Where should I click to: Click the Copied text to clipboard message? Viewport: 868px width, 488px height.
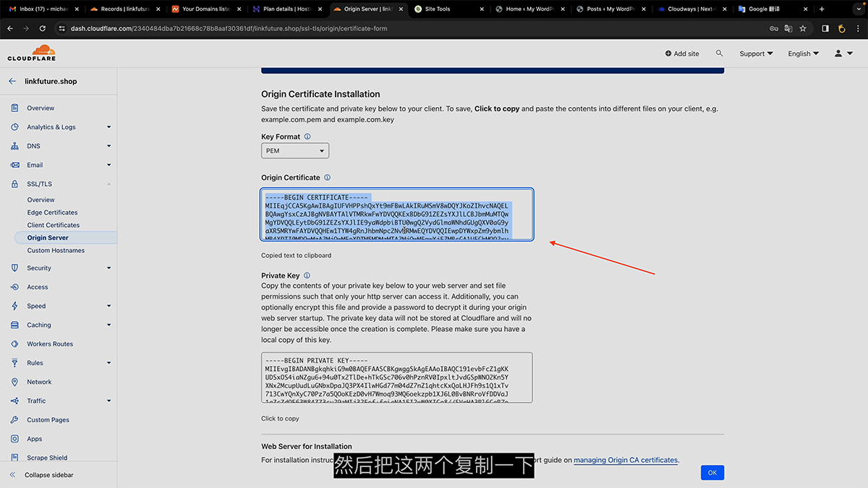[297, 256]
